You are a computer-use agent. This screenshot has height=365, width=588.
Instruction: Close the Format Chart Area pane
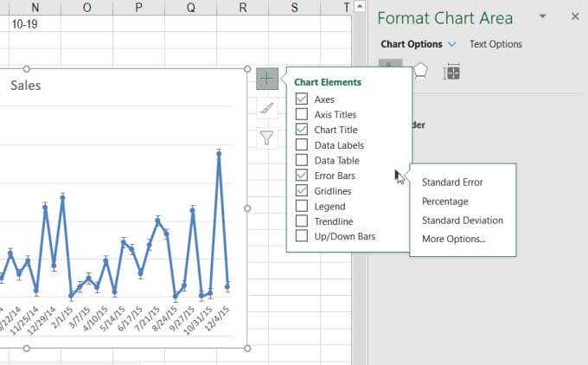coord(575,16)
